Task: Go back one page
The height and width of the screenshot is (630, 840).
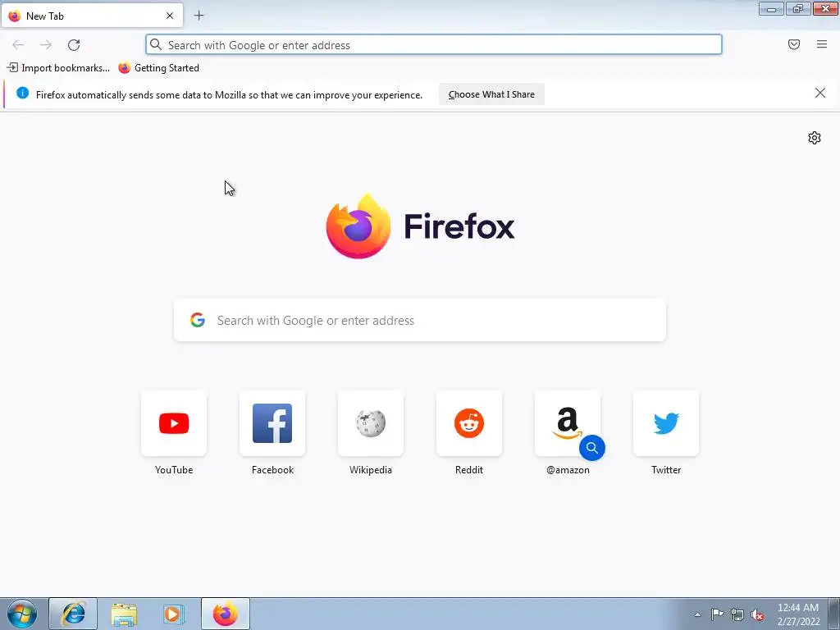Action: (x=18, y=44)
